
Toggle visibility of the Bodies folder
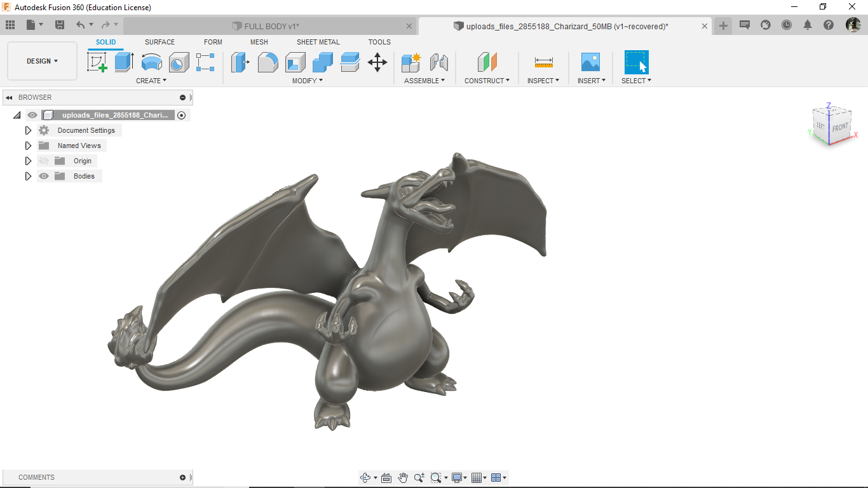[43, 176]
